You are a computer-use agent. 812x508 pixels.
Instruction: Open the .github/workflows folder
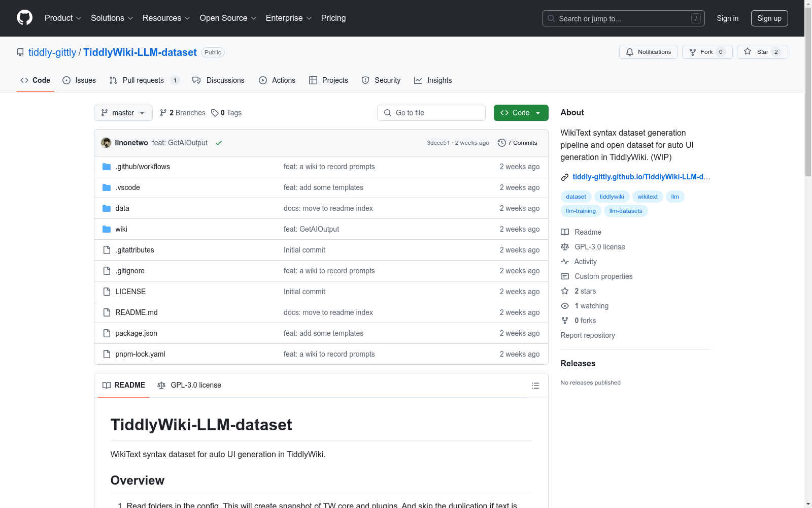[x=143, y=167]
